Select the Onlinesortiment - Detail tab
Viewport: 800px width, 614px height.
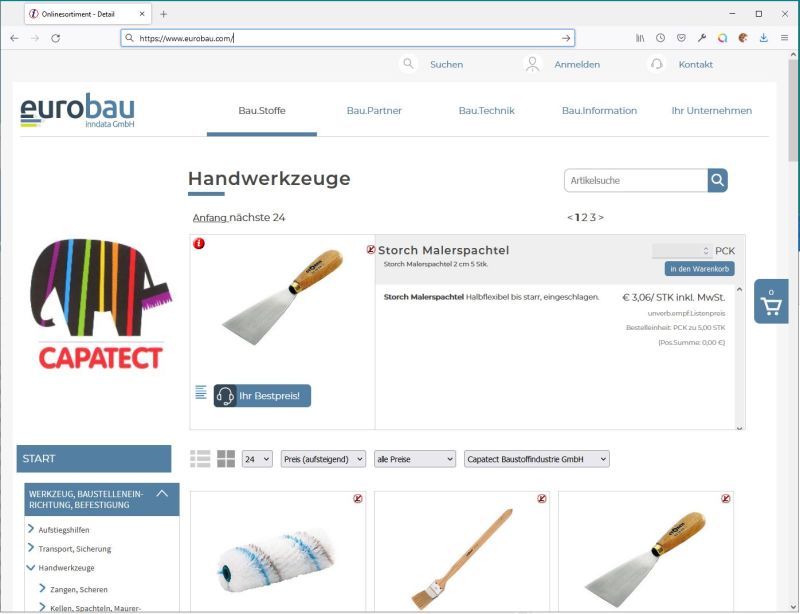tap(88, 14)
